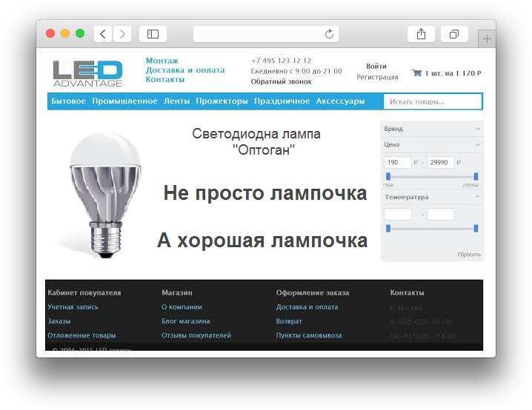Open the Монтаж link
This screenshot has height=410, width=532.
point(162,61)
